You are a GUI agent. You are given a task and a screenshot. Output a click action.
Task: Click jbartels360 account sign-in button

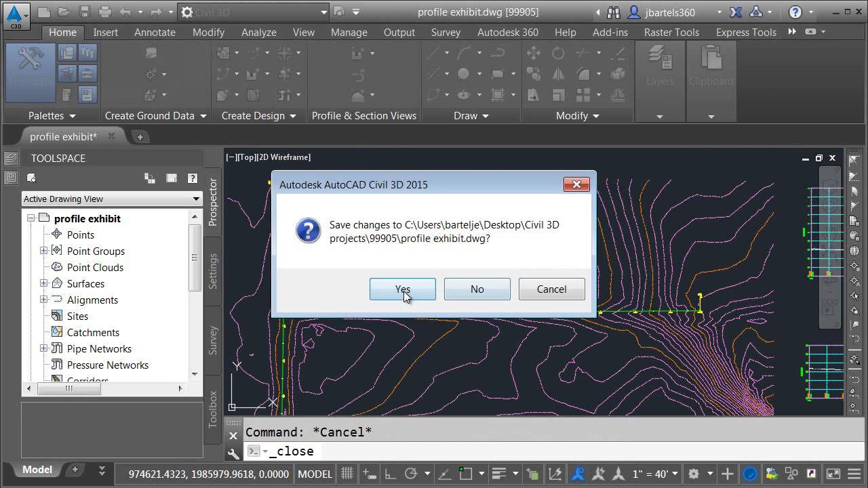coord(660,12)
